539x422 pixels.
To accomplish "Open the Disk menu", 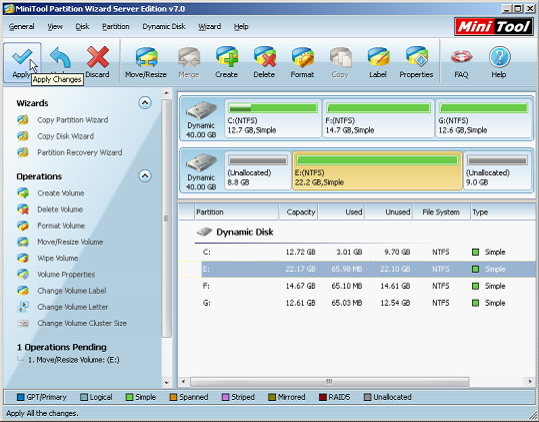I will (82, 26).
